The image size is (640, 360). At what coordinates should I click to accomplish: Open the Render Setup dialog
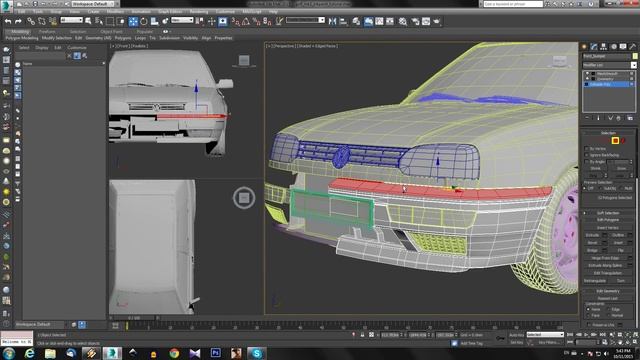416,21
